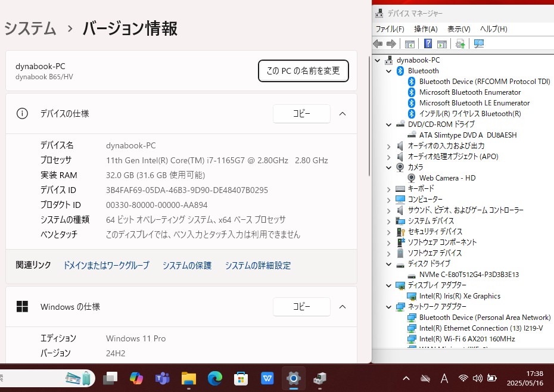Open the システムの詳細設定 link

click(x=258, y=266)
